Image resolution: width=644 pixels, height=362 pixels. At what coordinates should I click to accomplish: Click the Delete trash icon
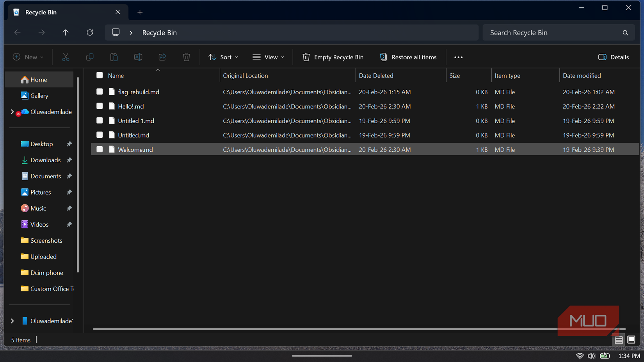(x=186, y=57)
